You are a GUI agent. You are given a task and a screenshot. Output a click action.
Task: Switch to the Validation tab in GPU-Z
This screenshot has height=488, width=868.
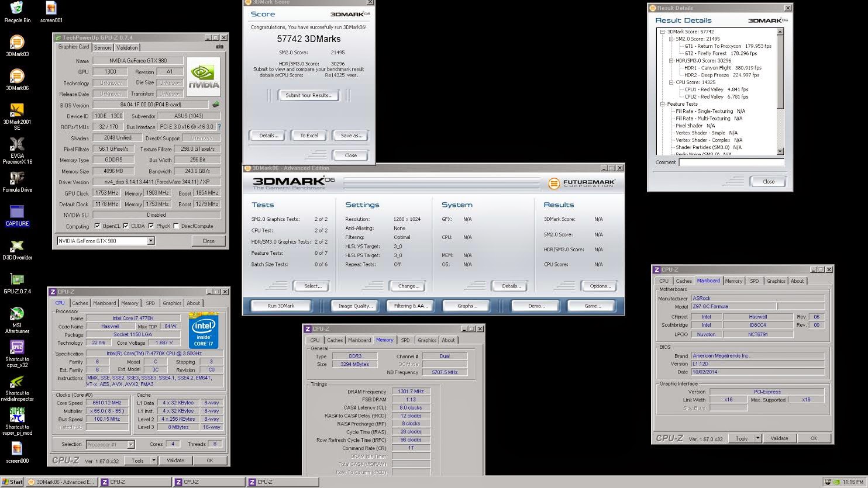pyautogui.click(x=127, y=47)
